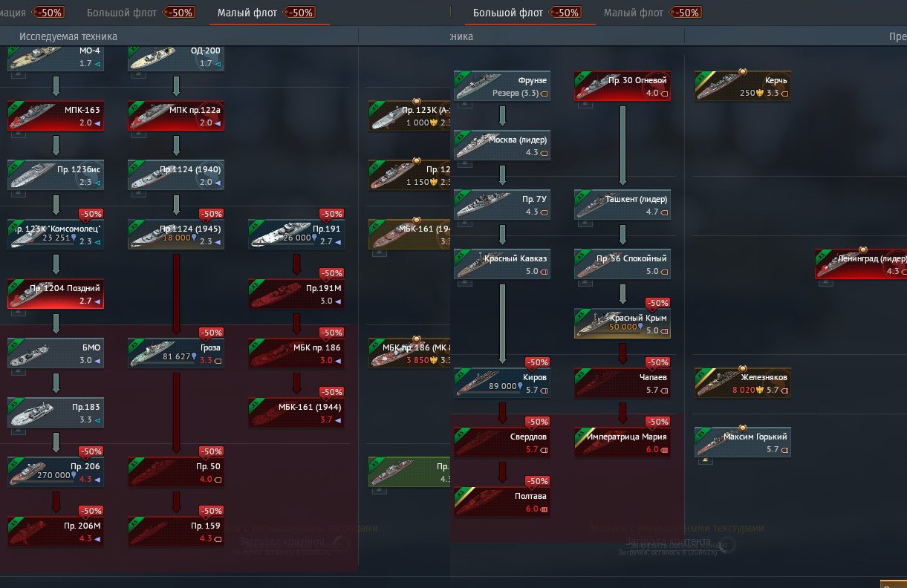Select the Максим Горький cruiser card
Screen dimensions: 907x588
743,442
